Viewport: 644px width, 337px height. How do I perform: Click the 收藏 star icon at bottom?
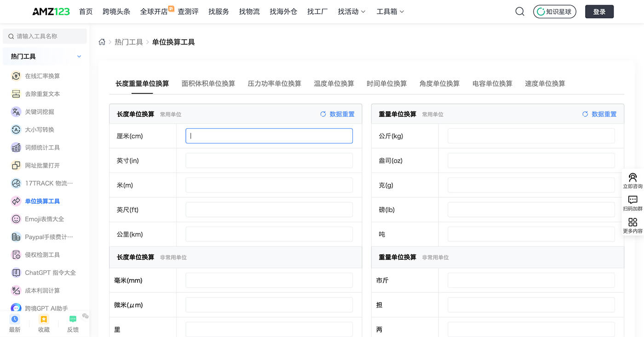44,319
